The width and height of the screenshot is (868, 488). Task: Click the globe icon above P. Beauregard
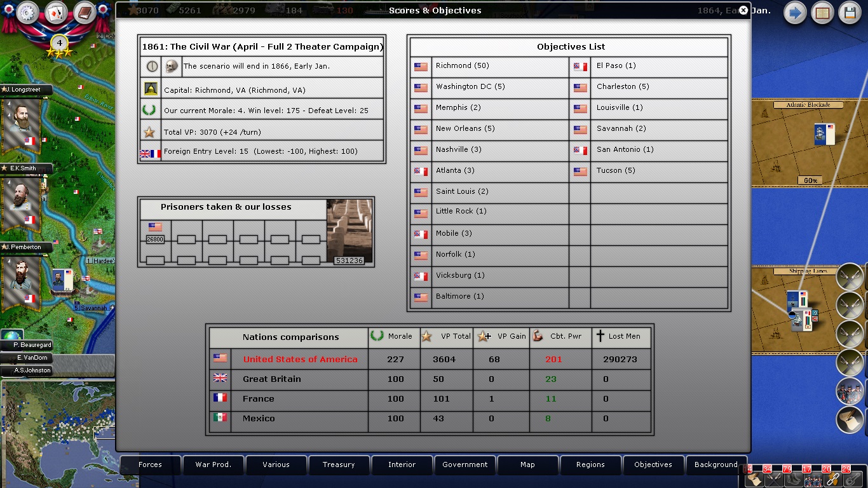12,335
